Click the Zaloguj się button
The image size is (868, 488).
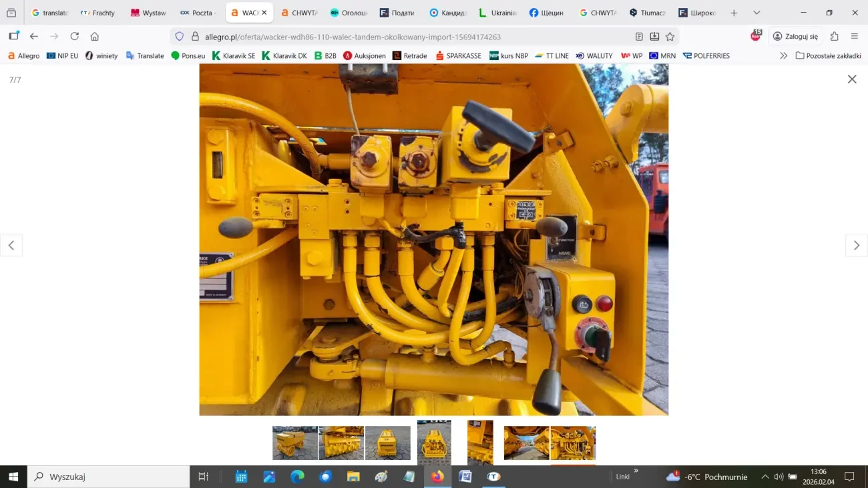point(795,37)
